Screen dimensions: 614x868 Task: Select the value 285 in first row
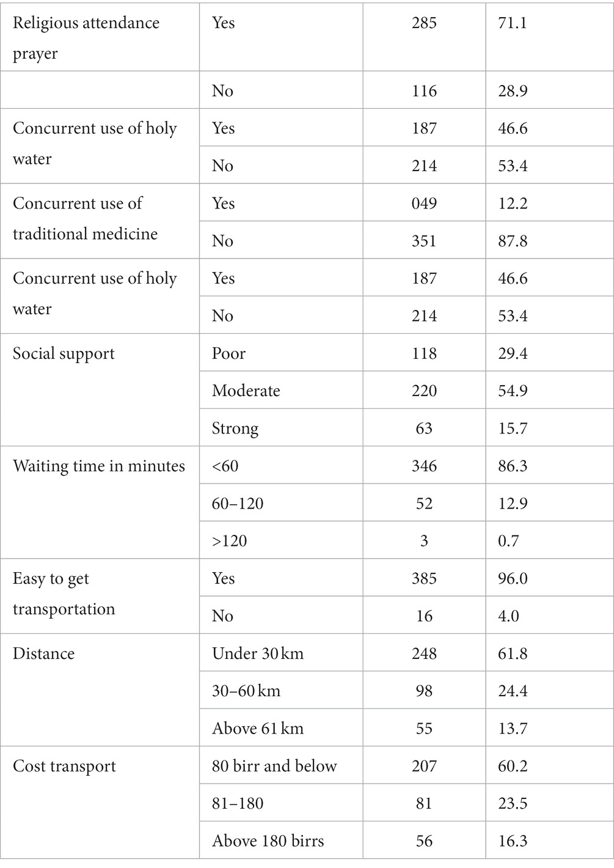[424, 23]
